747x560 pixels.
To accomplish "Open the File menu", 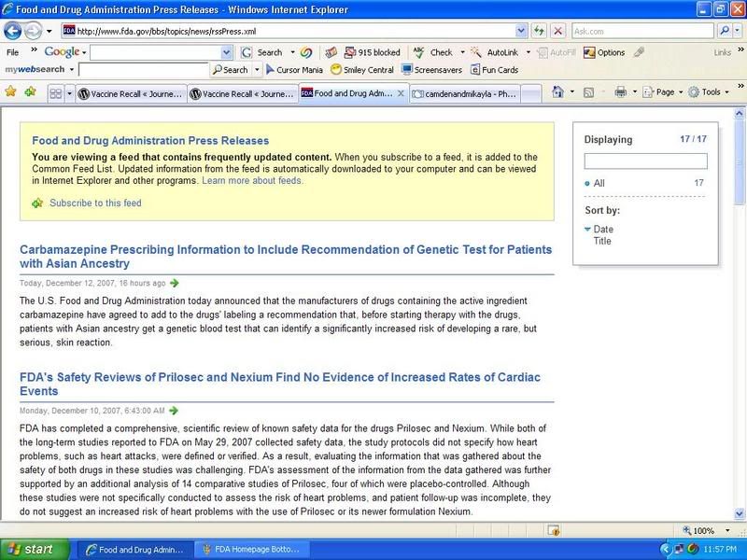I will tap(13, 52).
